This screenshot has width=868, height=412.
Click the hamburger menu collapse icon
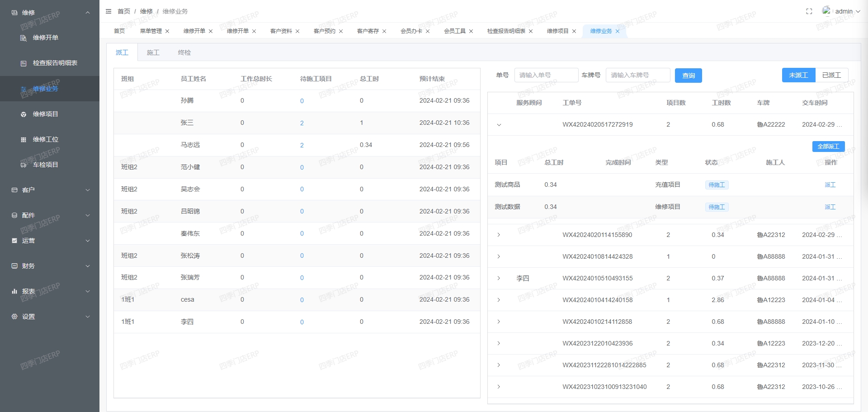[108, 11]
